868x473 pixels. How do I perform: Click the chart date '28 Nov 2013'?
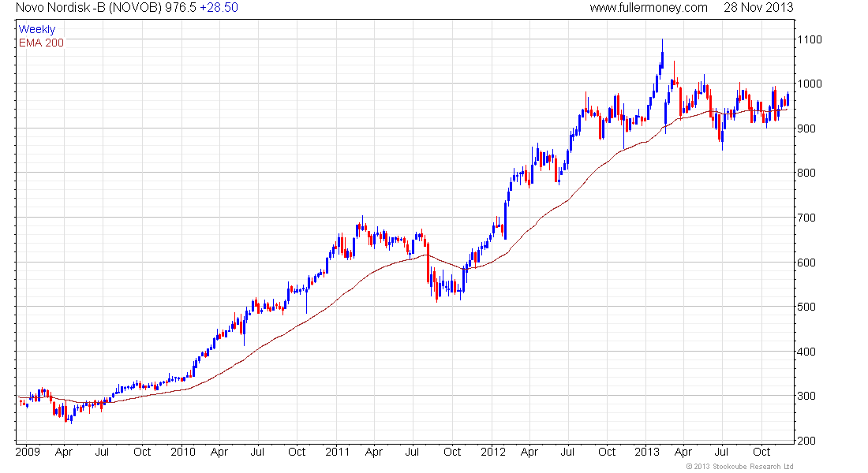(758, 8)
